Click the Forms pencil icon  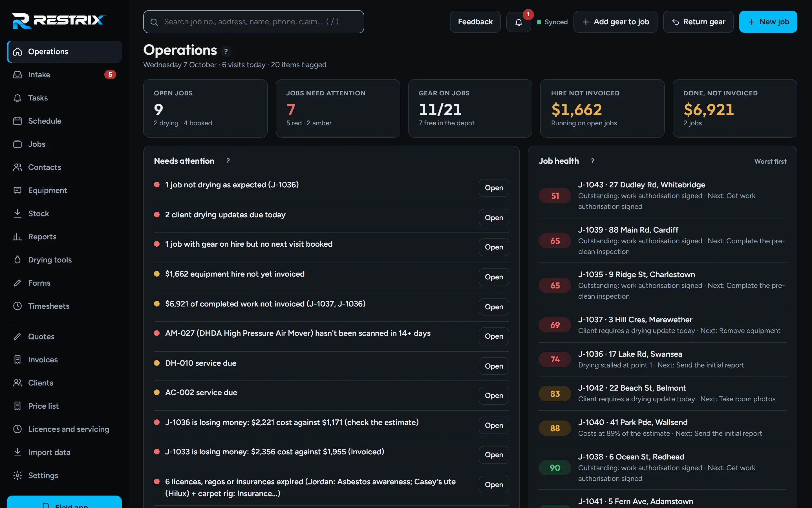coord(17,283)
